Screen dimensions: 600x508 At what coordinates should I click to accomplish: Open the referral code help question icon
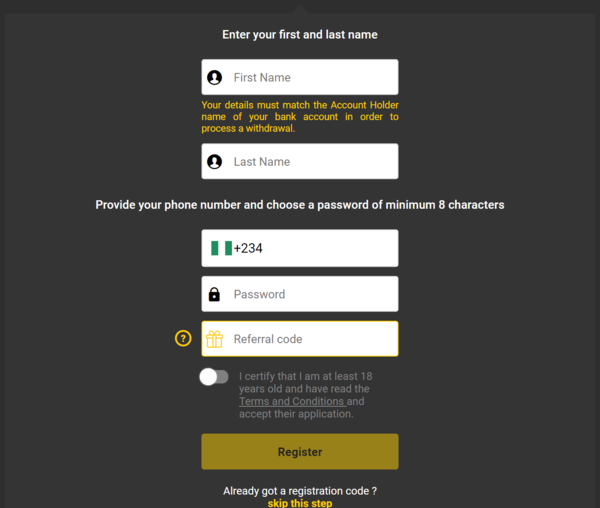(x=183, y=339)
